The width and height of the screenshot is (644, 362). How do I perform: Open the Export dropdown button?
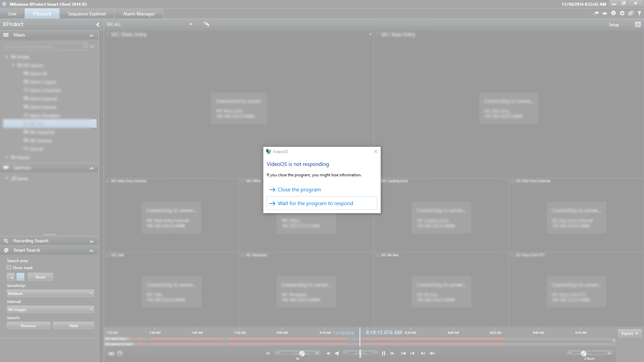(630, 333)
